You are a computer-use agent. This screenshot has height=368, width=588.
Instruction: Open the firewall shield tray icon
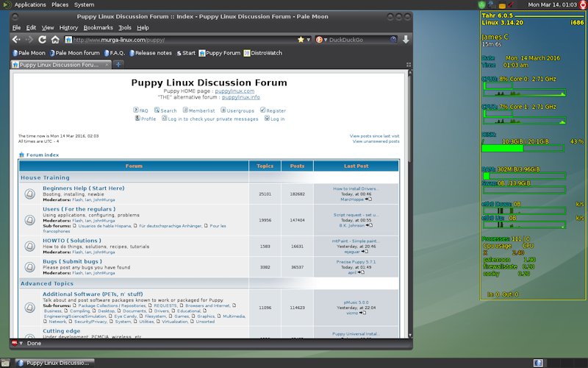pyautogui.click(x=482, y=5)
